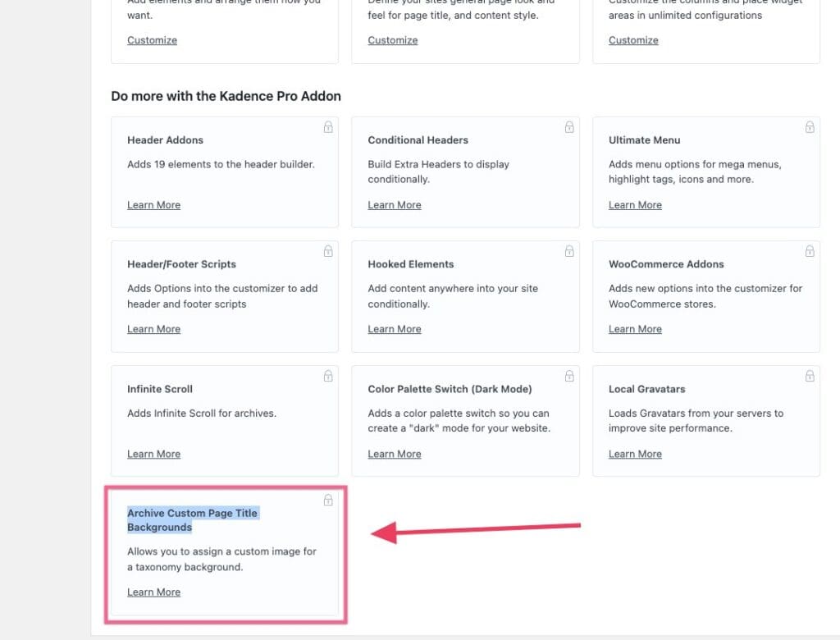The width and height of the screenshot is (840, 640).
Task: Click the lock icon on Infinite Scroll card
Action: click(328, 376)
